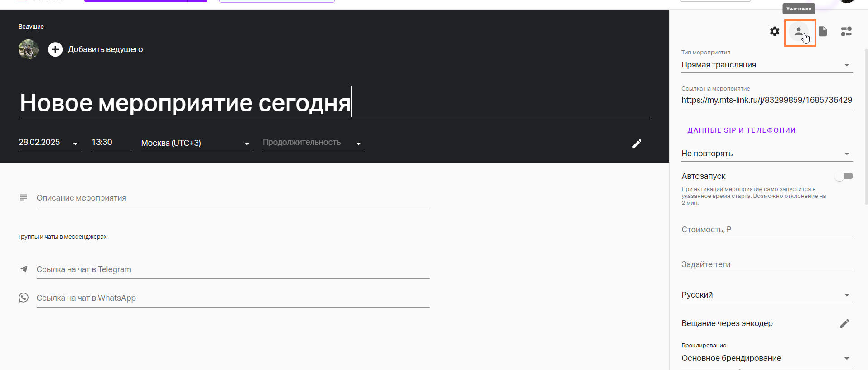Expand the Тип мероприятия dropdown
Image resolution: width=868 pixels, height=370 pixels.
pyautogui.click(x=767, y=65)
